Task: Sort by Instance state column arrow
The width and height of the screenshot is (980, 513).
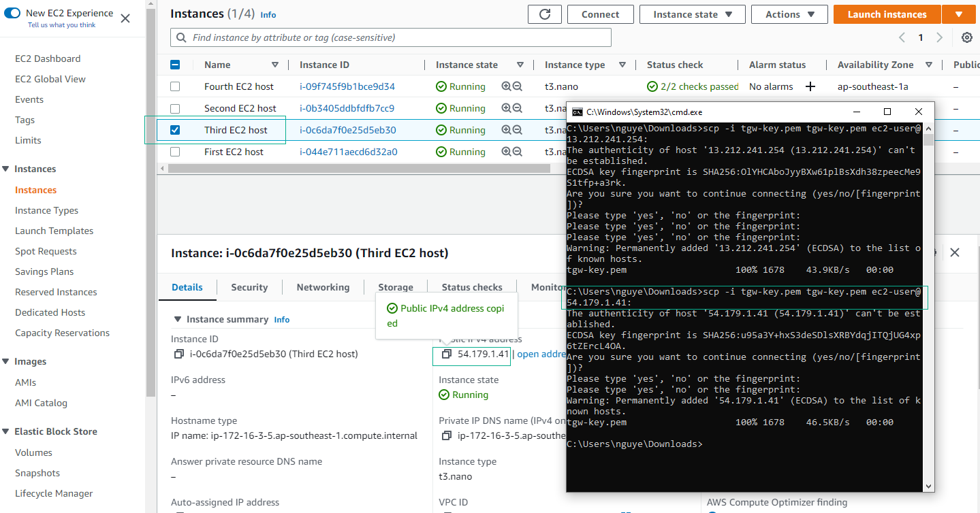Action: (520, 65)
